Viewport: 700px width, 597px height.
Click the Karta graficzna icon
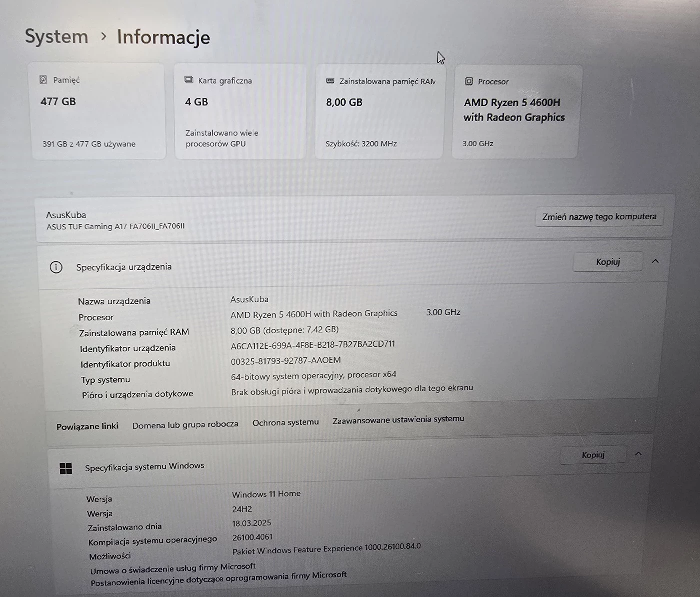(189, 80)
